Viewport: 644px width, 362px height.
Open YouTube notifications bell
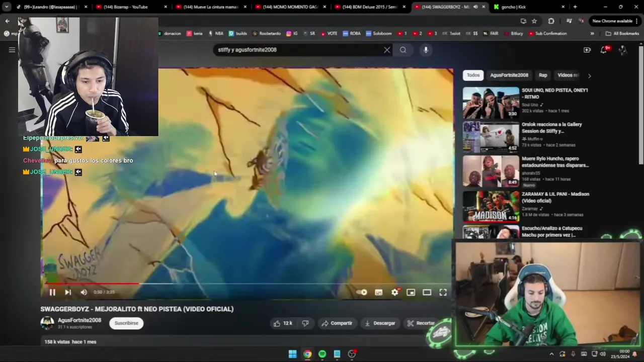604,50
